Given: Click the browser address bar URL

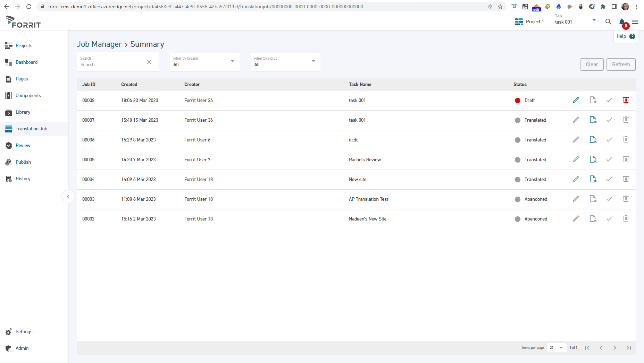Looking at the screenshot, I should coord(206,7).
